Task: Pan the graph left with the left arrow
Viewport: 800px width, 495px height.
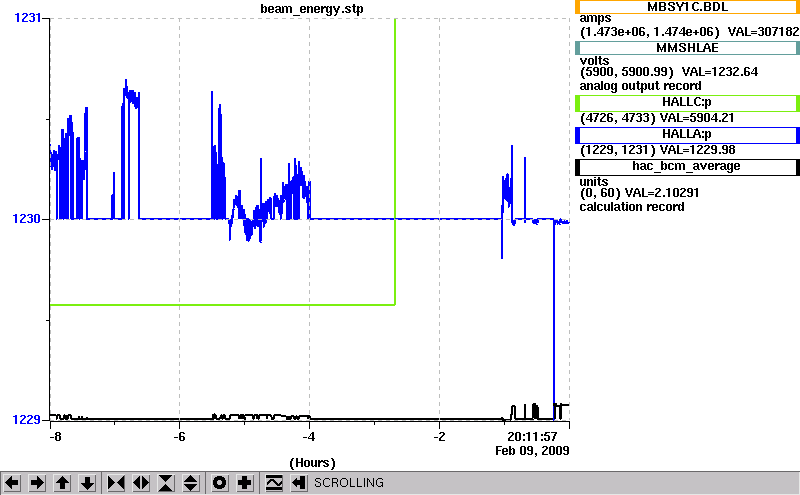Action: click(12, 483)
